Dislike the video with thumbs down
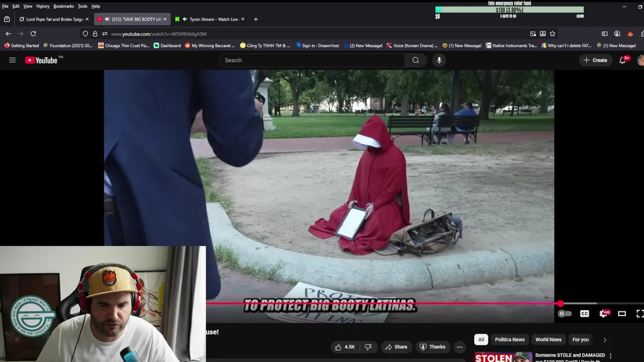Image resolution: width=644 pixels, height=362 pixels. [x=368, y=347]
